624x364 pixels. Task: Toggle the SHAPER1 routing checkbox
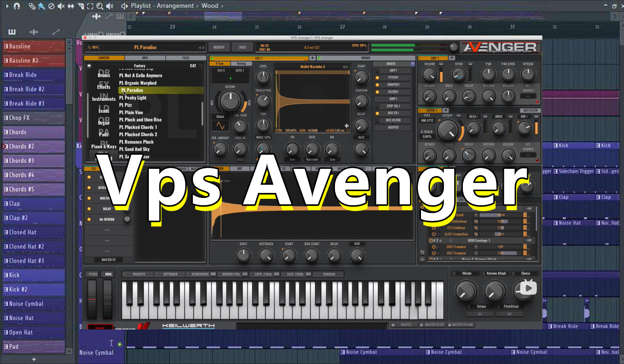(377, 85)
